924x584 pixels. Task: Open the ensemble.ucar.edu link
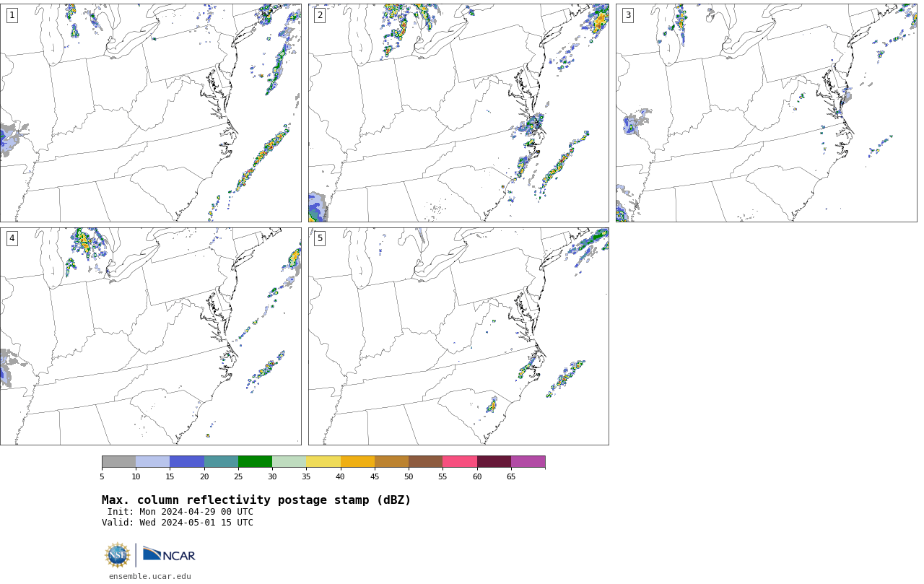coord(150,577)
